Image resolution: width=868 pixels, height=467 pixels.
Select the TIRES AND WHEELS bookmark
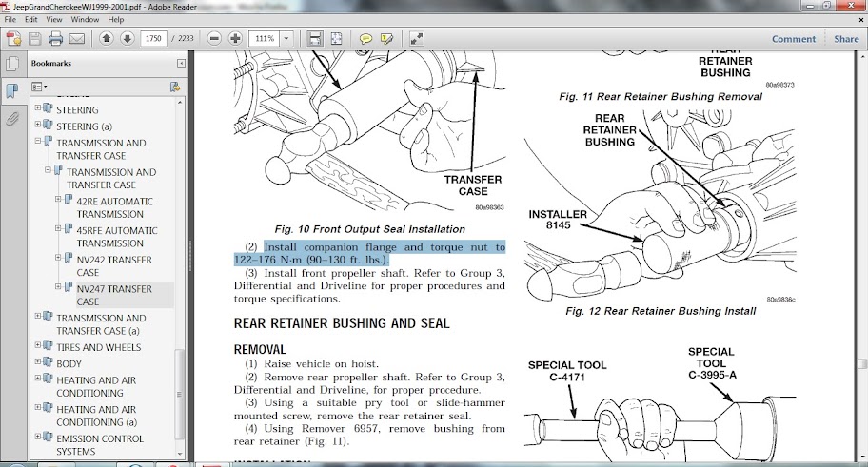[x=99, y=347]
